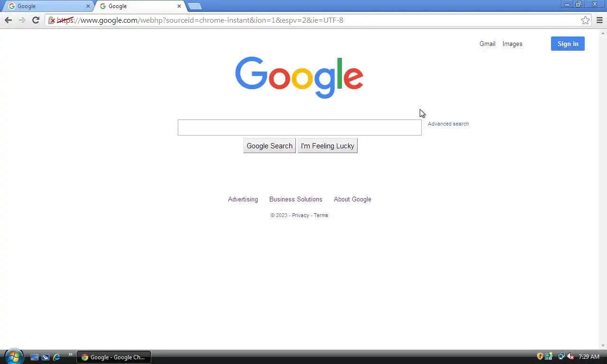Expand quick launch overflow chevron
Screen dimensions: 607x364
(x=70, y=355)
